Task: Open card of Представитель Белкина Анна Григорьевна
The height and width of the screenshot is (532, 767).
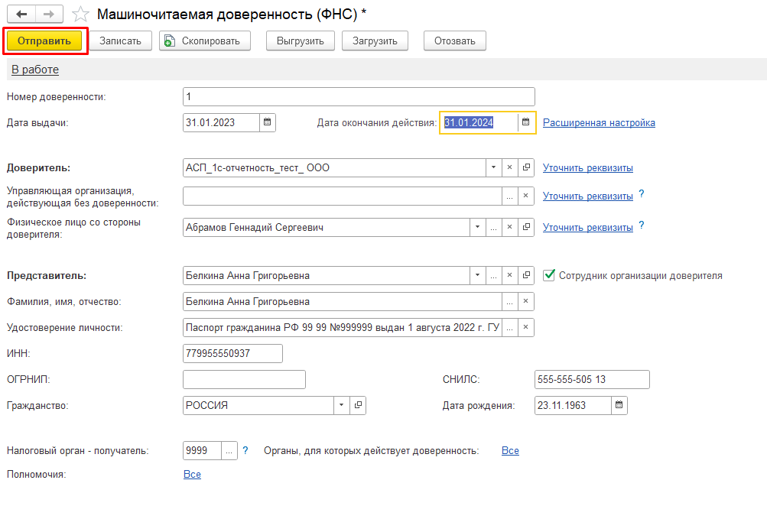Action: 526,275
